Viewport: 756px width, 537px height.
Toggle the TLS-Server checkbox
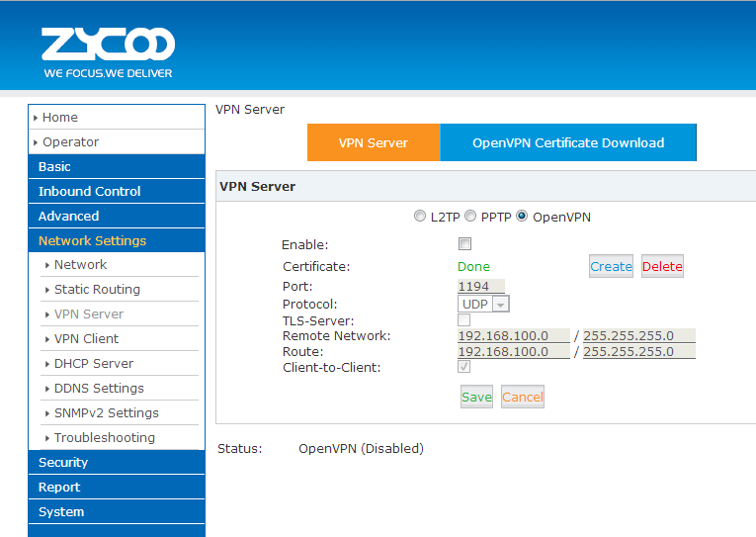click(x=463, y=320)
